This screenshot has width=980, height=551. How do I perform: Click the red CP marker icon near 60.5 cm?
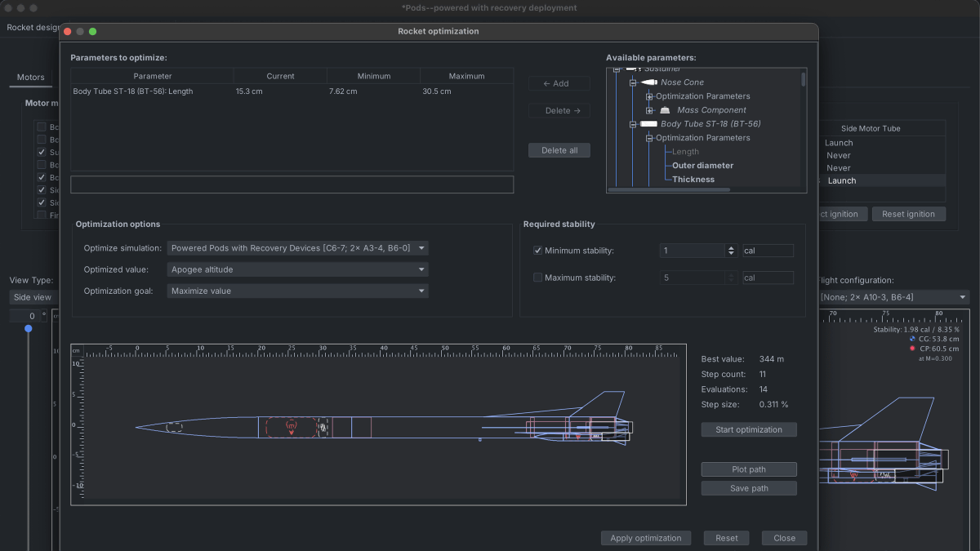click(911, 348)
